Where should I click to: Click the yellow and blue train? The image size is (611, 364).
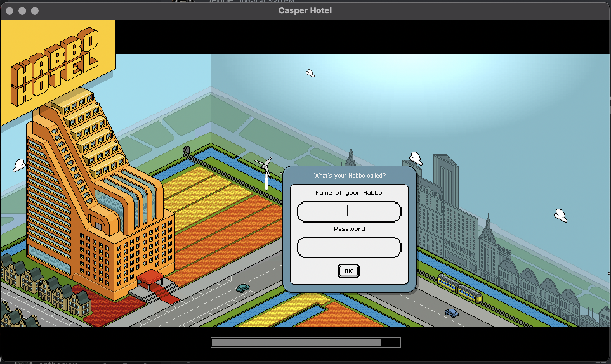pos(460,288)
